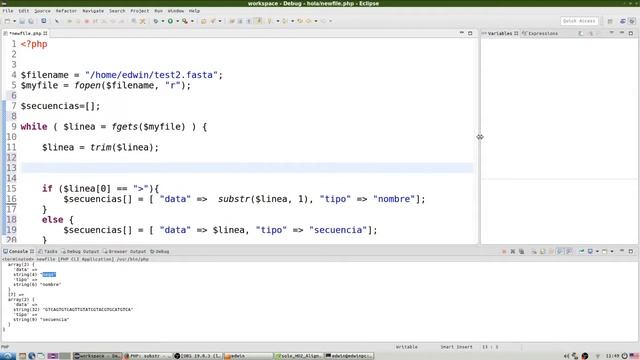Open the Refactor menu
The width and height of the screenshot is (640, 360).
(66, 11)
